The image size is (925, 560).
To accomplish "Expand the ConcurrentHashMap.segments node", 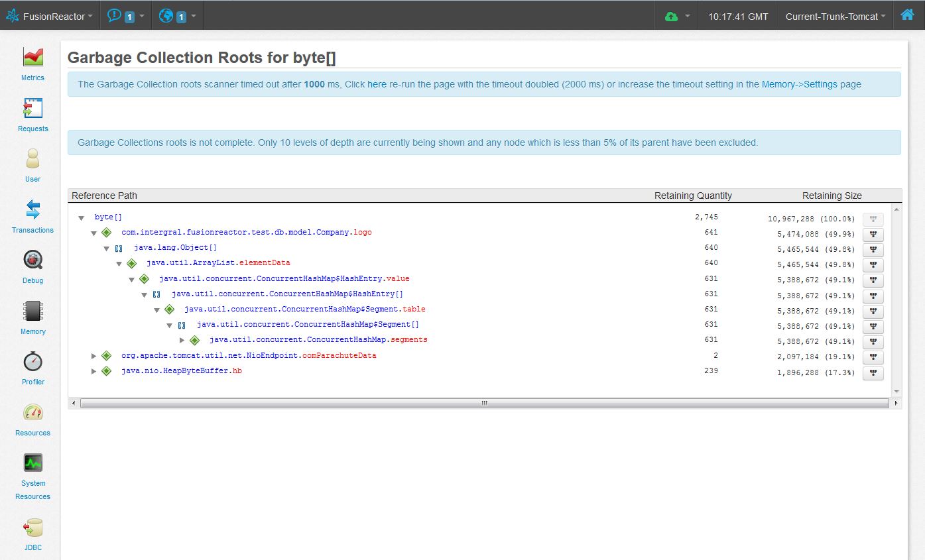I will [182, 340].
